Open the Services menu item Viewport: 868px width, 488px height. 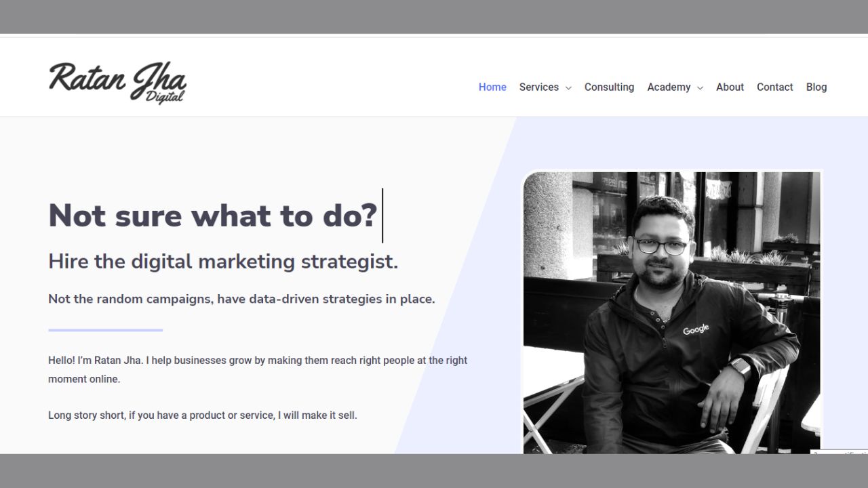pos(538,87)
